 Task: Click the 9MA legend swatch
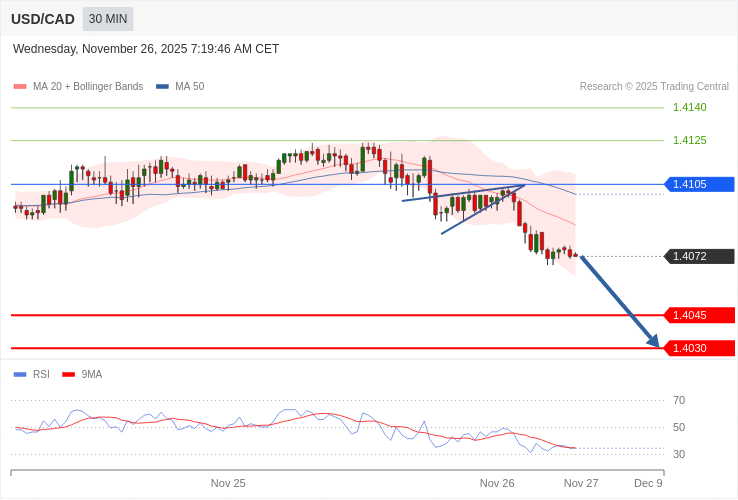pos(69,375)
